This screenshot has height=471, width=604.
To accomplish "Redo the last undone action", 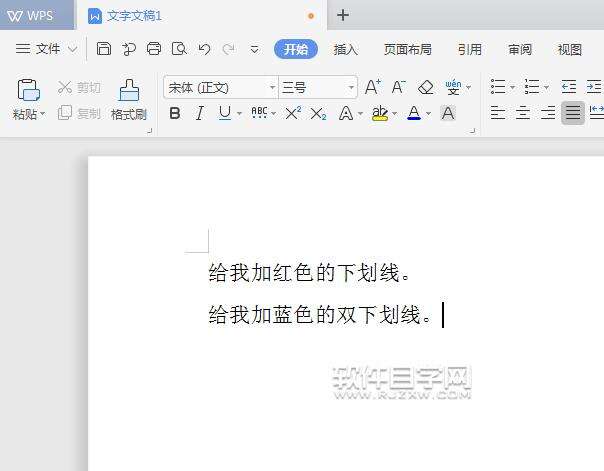I will coord(229,49).
